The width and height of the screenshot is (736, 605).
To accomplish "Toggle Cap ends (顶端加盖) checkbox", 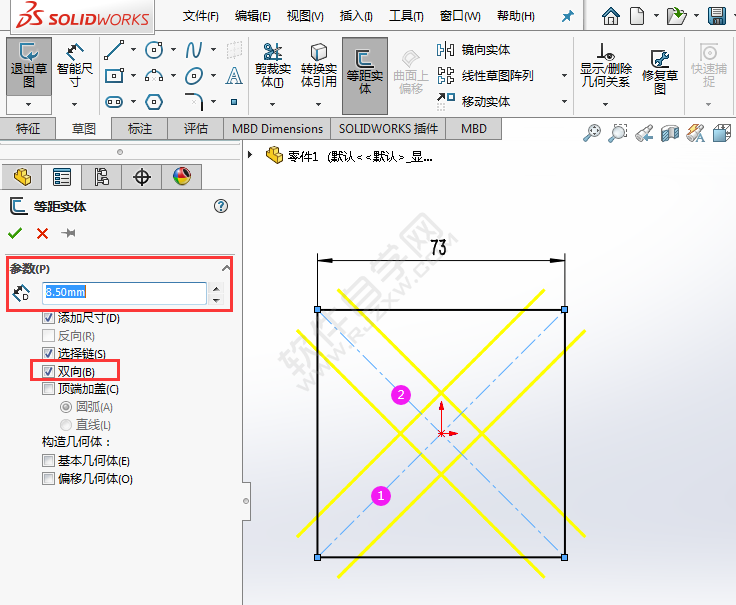I will 48,389.
